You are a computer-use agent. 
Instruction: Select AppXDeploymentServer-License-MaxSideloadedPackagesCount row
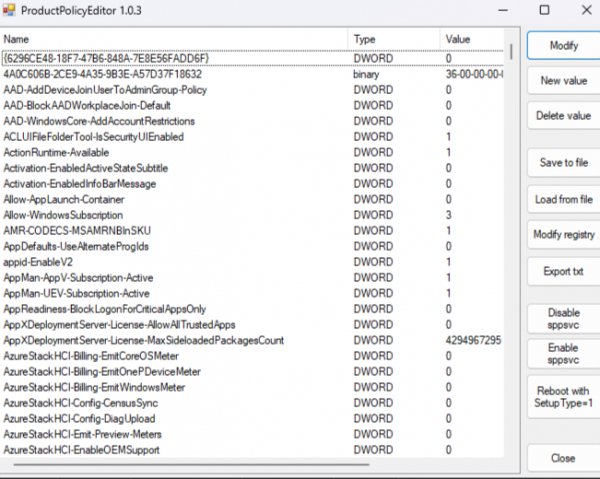(x=253, y=341)
